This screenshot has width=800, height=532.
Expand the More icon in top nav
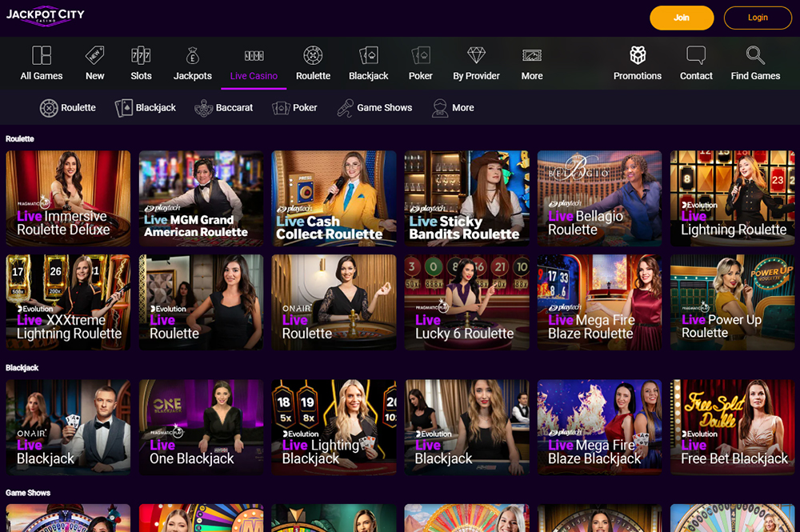(x=532, y=55)
